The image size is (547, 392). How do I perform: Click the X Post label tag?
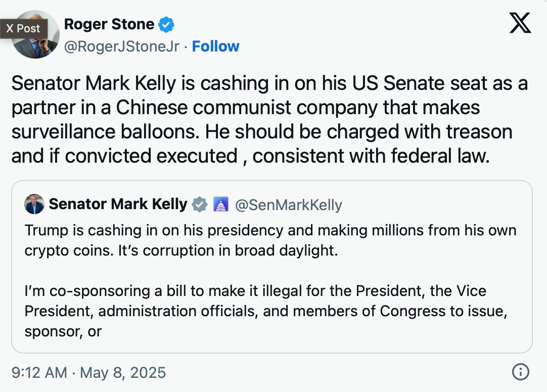coord(23,28)
